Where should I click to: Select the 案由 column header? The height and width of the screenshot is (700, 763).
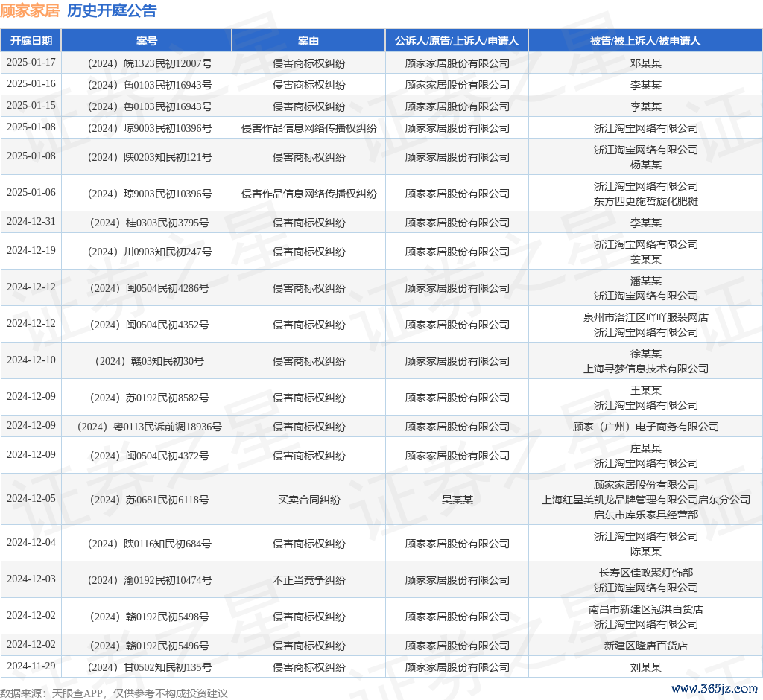point(308,41)
